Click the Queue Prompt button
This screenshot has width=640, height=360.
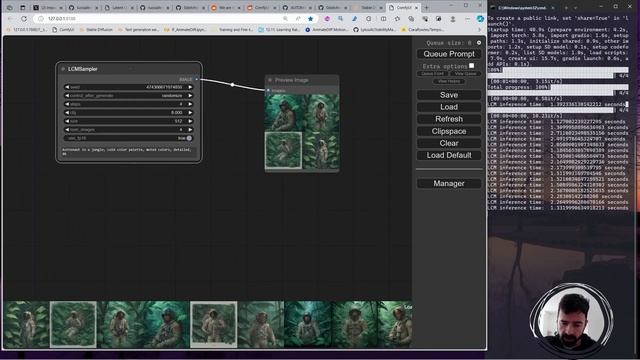coord(449,54)
